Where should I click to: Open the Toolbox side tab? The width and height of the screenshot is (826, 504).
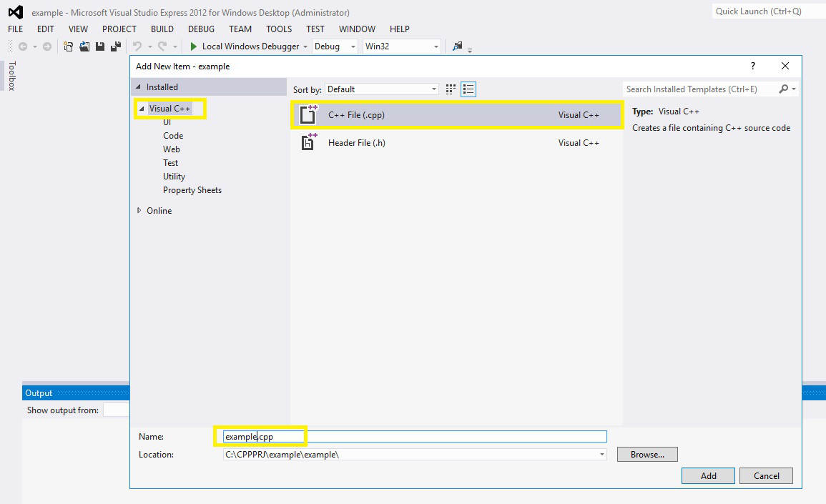[x=11, y=76]
